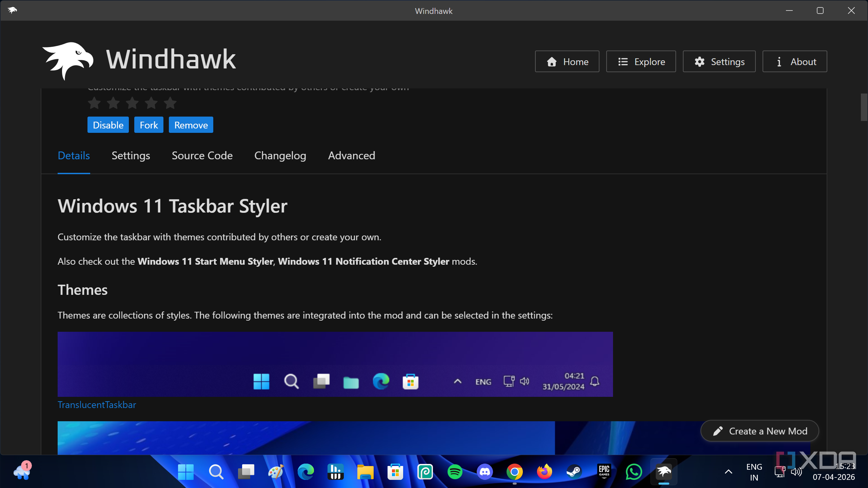Open the Windows Start menu
The width and height of the screenshot is (868, 488).
click(x=186, y=472)
